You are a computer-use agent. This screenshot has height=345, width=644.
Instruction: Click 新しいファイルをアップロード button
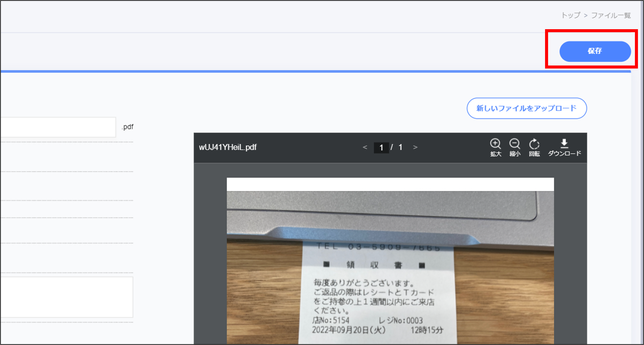coord(526,108)
